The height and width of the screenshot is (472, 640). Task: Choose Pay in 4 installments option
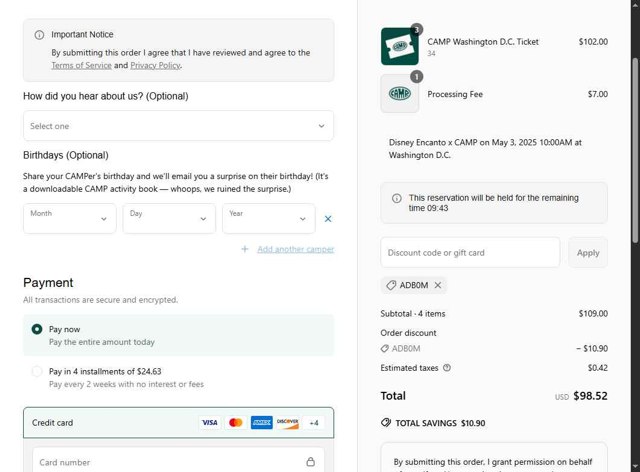[x=37, y=371]
